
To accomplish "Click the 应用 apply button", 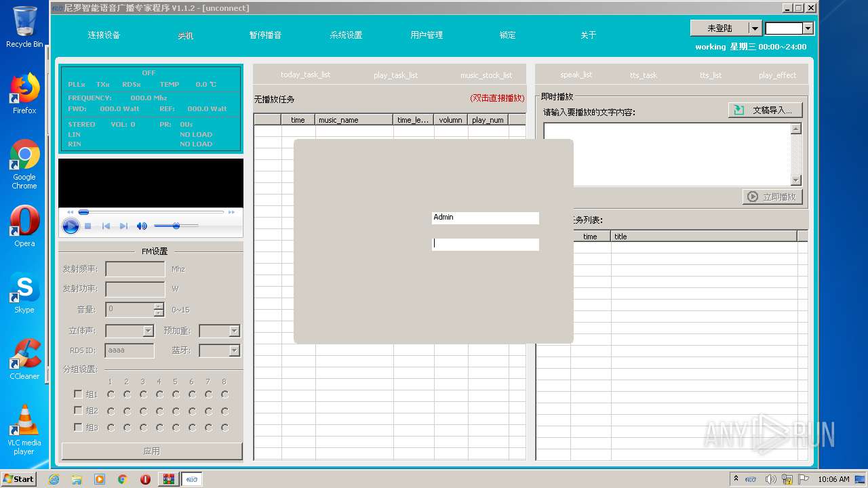I will tap(152, 451).
